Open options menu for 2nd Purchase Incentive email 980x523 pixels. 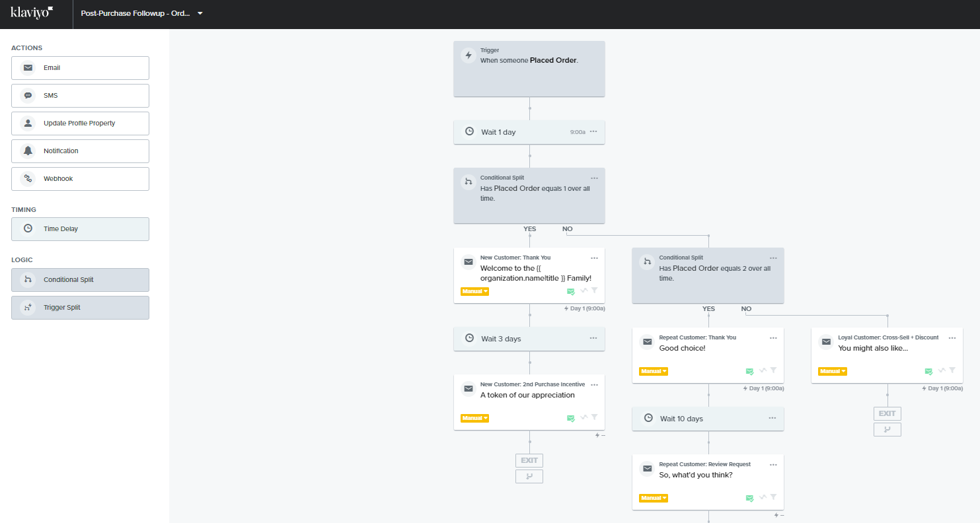[x=594, y=385]
